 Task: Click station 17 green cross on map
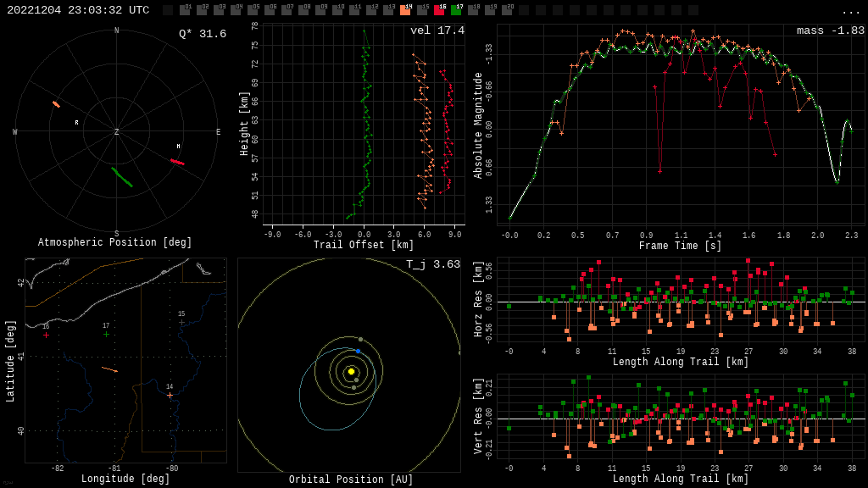click(106, 335)
